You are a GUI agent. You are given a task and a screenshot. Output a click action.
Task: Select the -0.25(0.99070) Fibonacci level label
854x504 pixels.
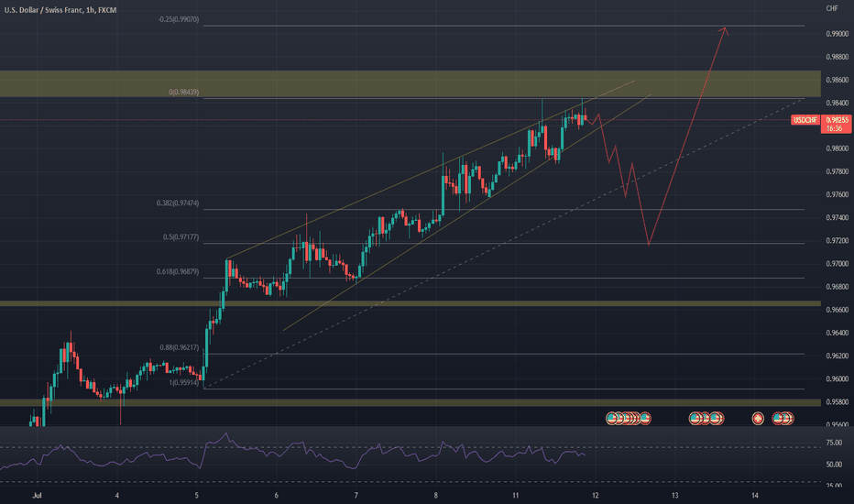(x=179, y=19)
